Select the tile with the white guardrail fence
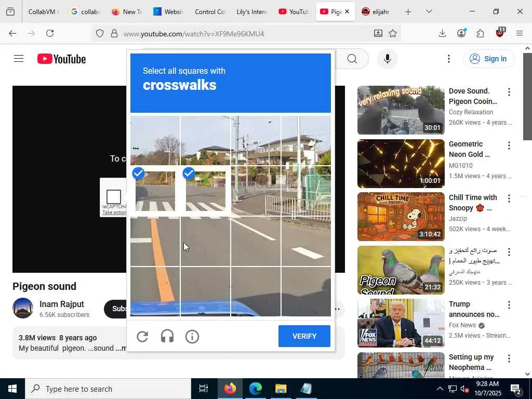Screen dimensions: 532x399 coord(256,191)
